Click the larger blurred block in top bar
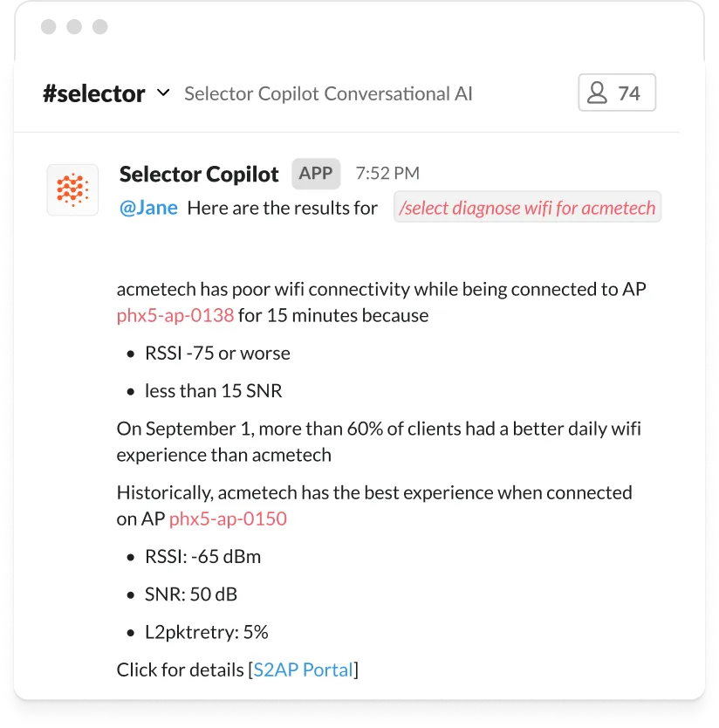This screenshot has height=728, width=719. coord(58,24)
